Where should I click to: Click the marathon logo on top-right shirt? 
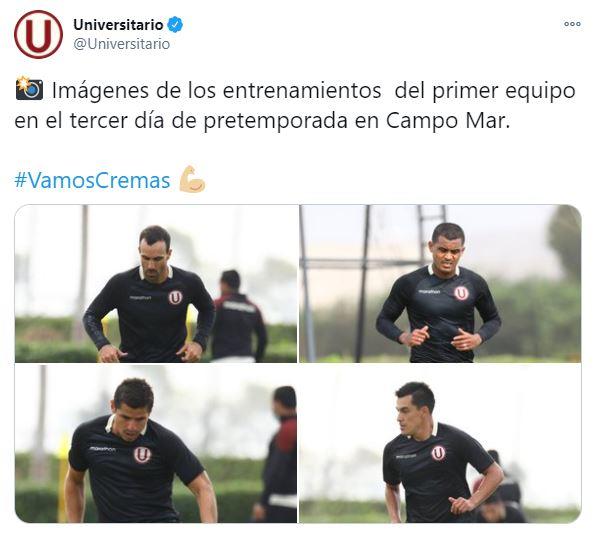[430, 291]
